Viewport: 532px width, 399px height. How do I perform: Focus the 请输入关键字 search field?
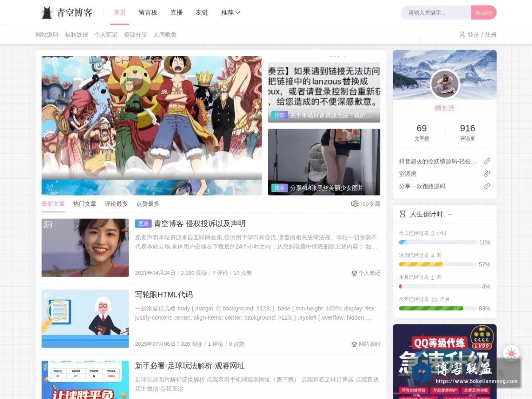pos(436,12)
